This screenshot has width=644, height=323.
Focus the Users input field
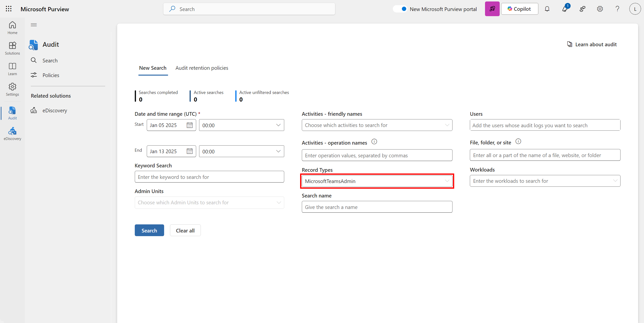click(x=545, y=125)
